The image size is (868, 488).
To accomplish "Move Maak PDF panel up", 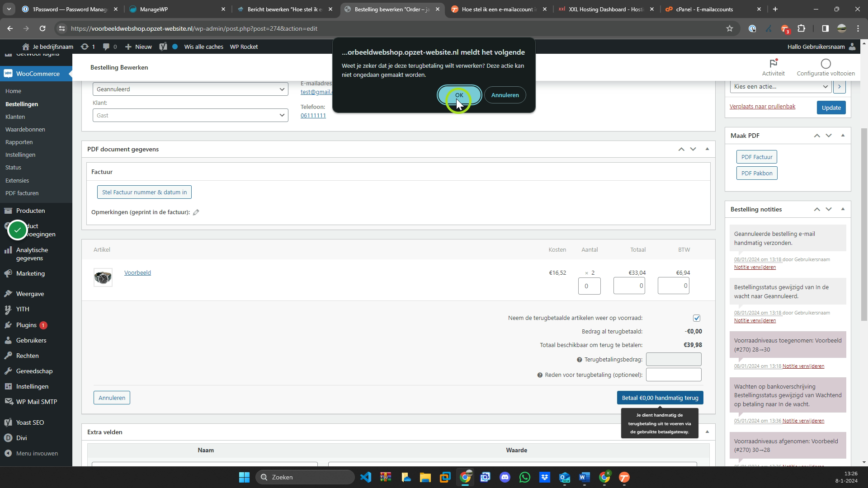I will pyautogui.click(x=817, y=136).
